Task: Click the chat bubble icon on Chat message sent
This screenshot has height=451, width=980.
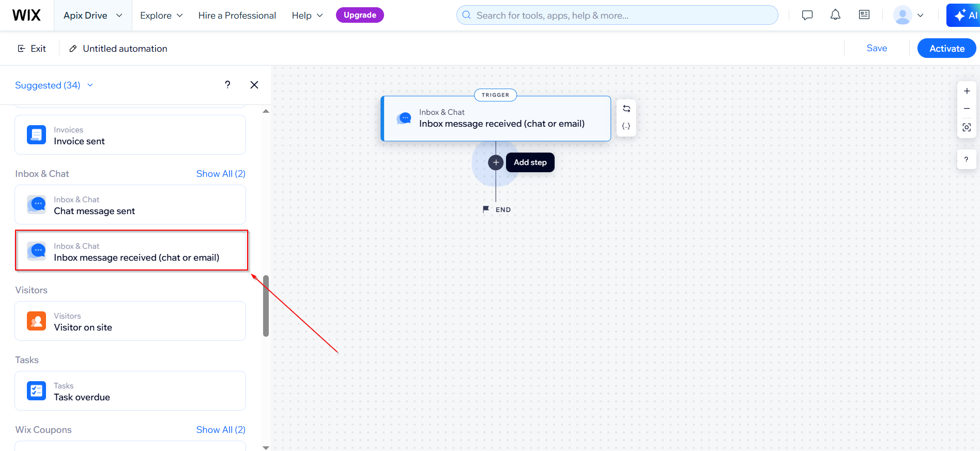Action: (x=37, y=205)
